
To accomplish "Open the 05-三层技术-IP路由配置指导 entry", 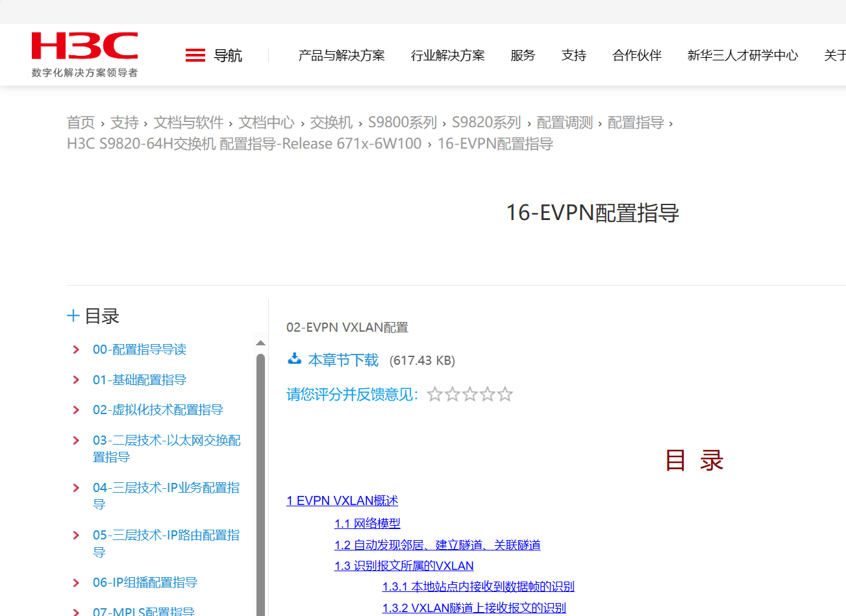I will coord(166,543).
